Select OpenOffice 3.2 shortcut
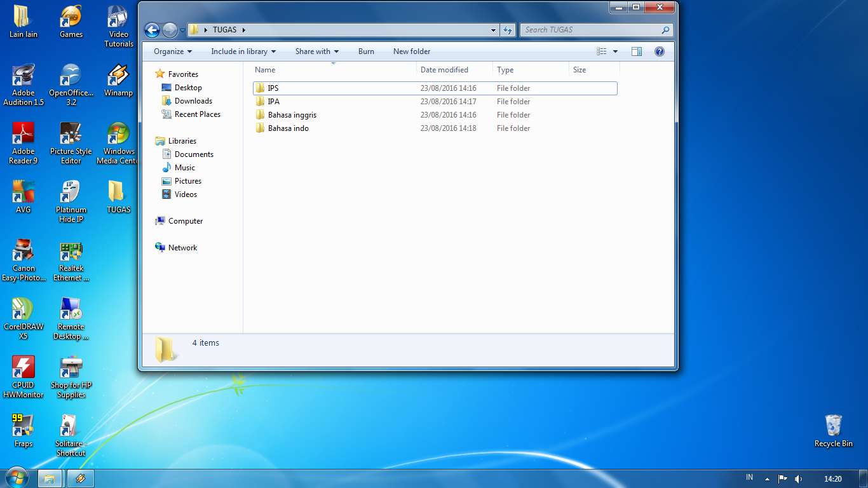This screenshot has height=488, width=868. click(x=71, y=85)
